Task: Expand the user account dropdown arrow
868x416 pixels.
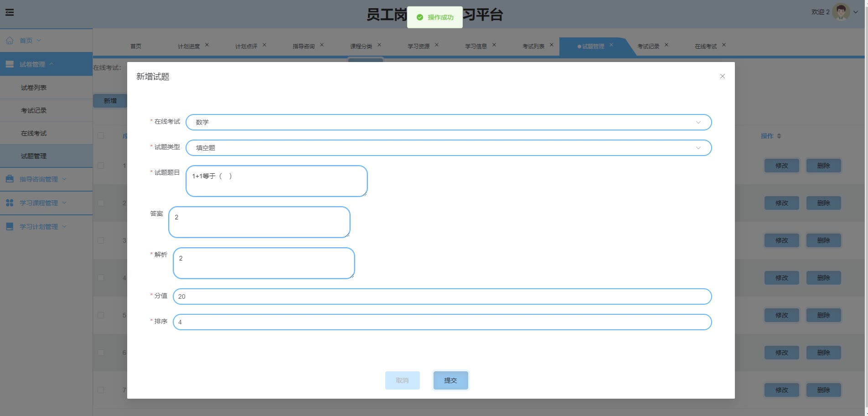Action: click(856, 12)
